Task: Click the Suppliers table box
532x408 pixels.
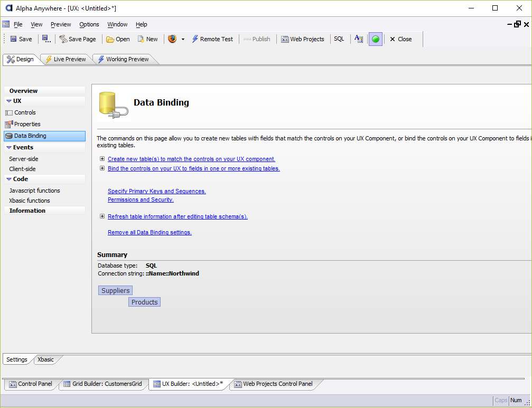Action: 115,290
